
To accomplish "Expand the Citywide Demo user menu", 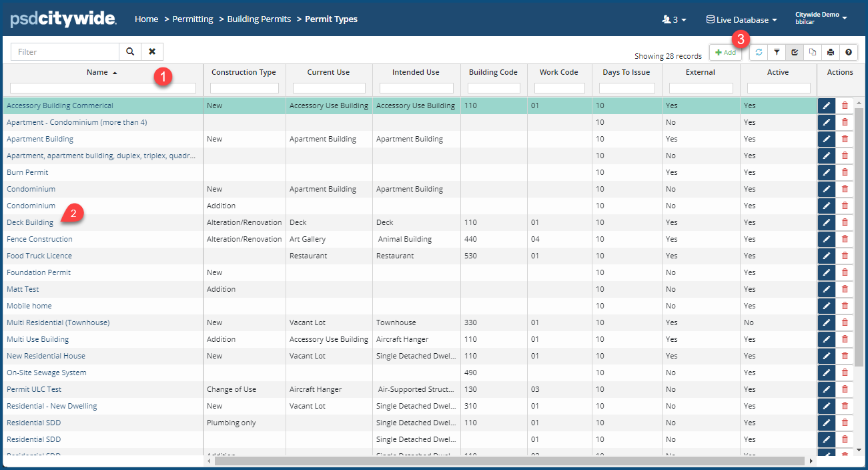I will pos(821,18).
